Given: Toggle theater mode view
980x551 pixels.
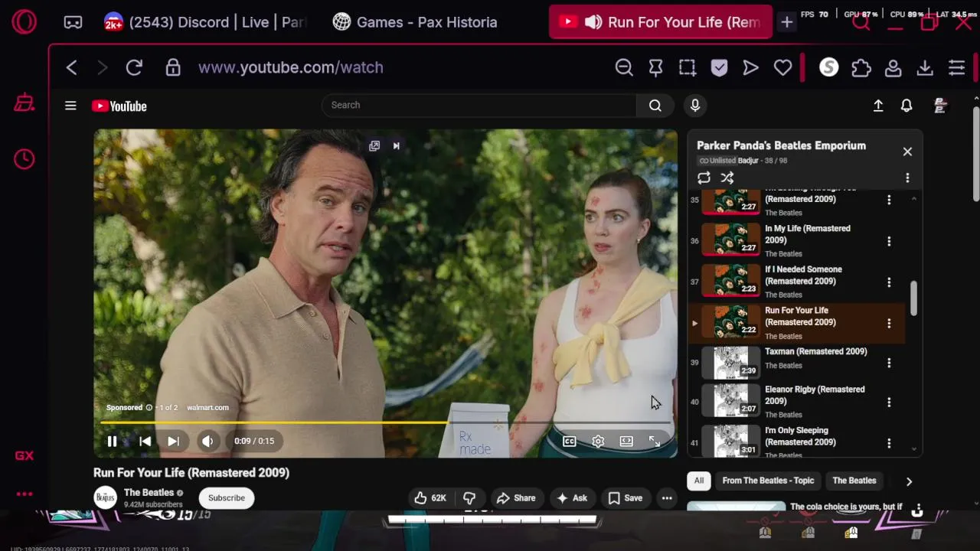Looking at the screenshot, I should (626, 441).
